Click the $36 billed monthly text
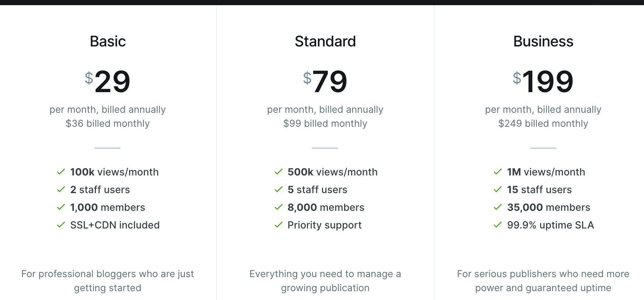This screenshot has height=300, width=644. (x=108, y=123)
